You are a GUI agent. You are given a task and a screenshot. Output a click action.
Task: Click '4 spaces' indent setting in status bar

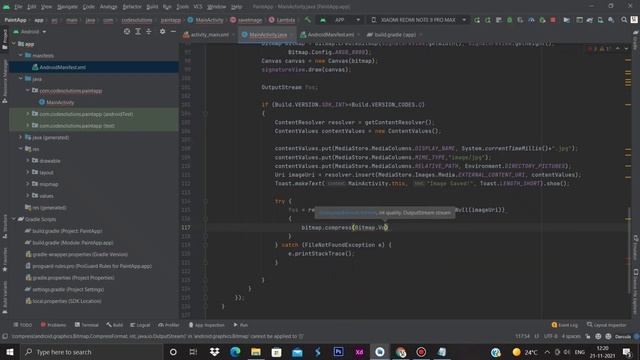tap(571, 336)
